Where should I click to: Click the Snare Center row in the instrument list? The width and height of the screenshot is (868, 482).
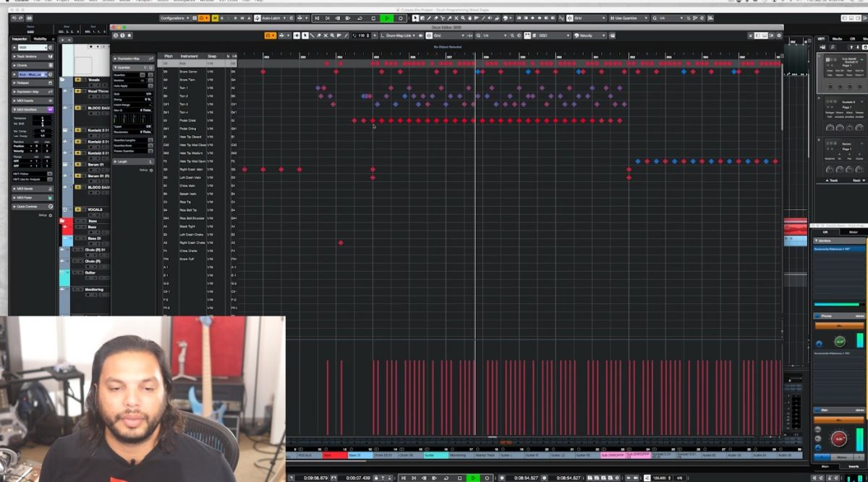pyautogui.click(x=188, y=72)
